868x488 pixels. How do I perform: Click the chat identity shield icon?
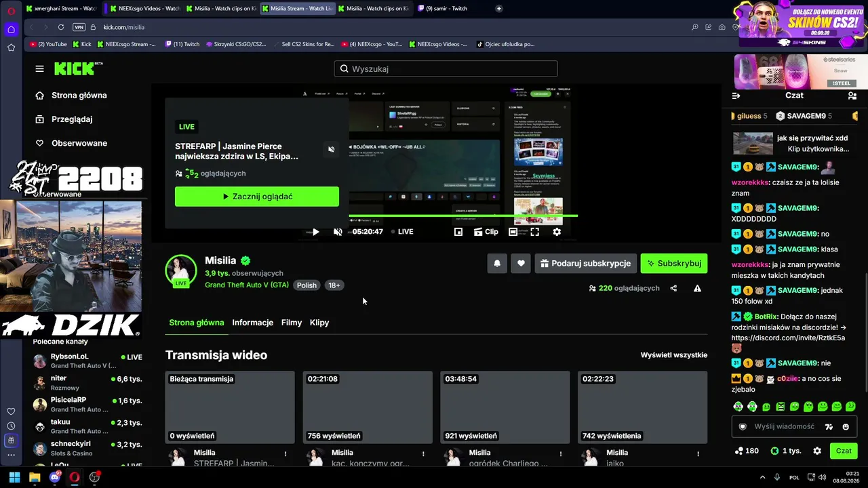(743, 426)
